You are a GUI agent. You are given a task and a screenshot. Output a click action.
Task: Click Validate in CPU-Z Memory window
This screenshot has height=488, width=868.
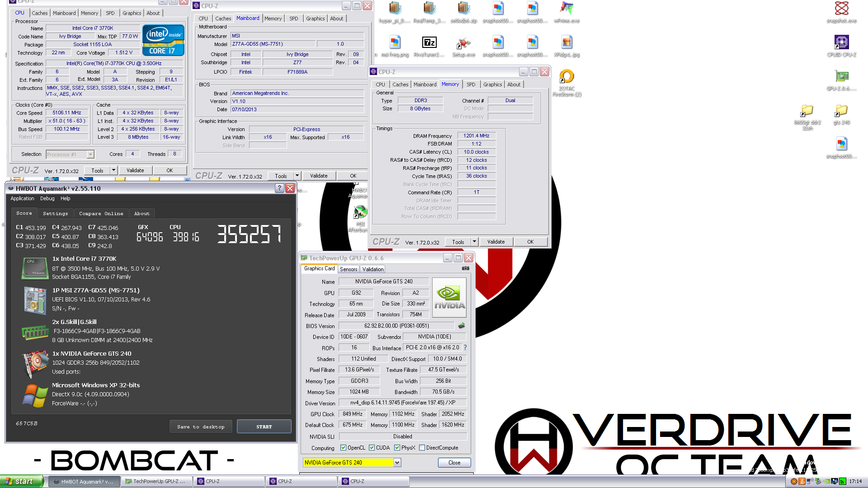tap(496, 242)
